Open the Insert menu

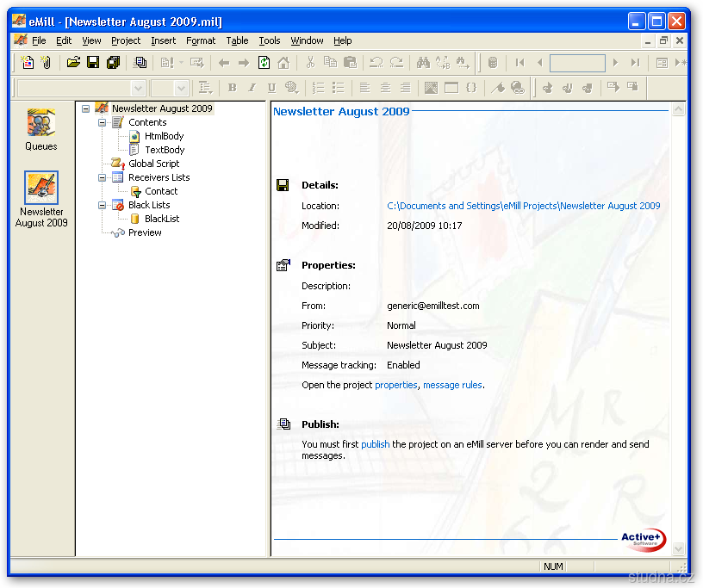(x=163, y=40)
